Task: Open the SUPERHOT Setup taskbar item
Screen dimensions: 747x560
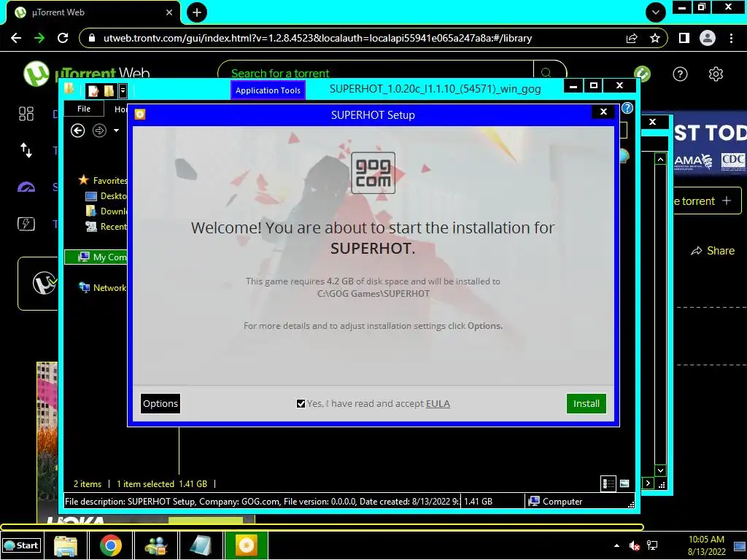Action: point(247,545)
